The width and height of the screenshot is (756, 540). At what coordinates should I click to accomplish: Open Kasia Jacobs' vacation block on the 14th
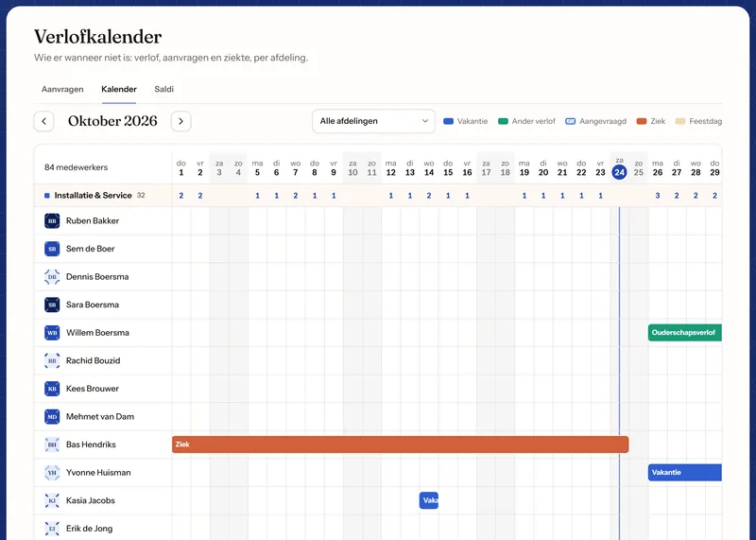pyautogui.click(x=429, y=500)
